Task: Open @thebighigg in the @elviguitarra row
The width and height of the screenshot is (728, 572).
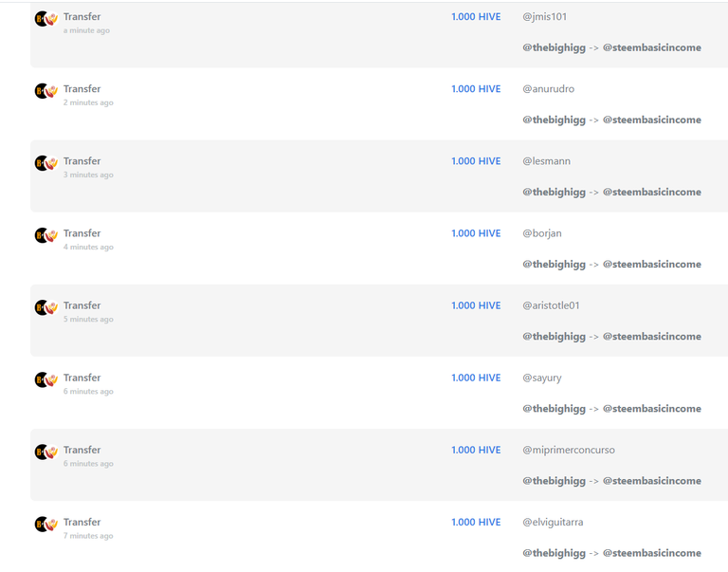Action: point(554,553)
